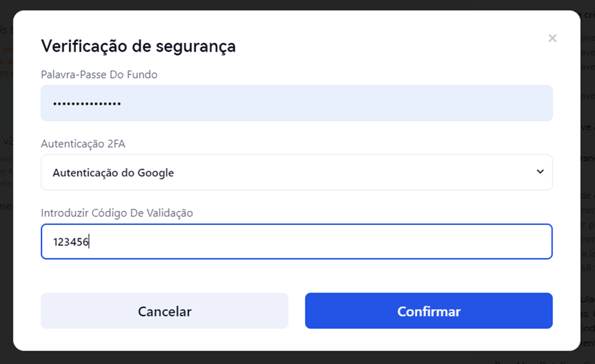Place cursor after the 123456 code
Viewport: 595px width, 364px height.
tap(90, 242)
